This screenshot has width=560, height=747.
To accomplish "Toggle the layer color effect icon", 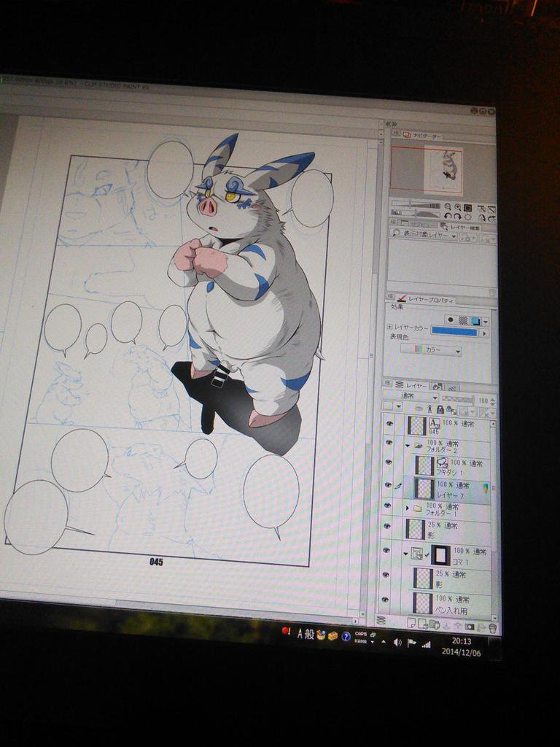I will click(x=475, y=321).
